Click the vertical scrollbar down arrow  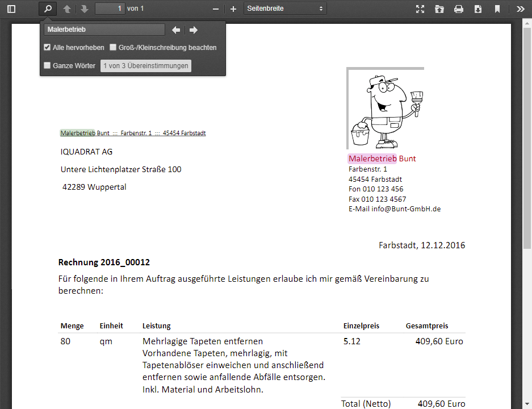(527, 404)
